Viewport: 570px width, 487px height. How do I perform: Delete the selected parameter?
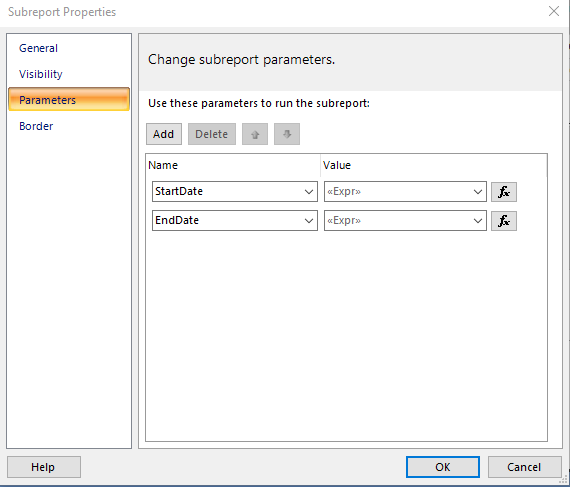[x=212, y=134]
